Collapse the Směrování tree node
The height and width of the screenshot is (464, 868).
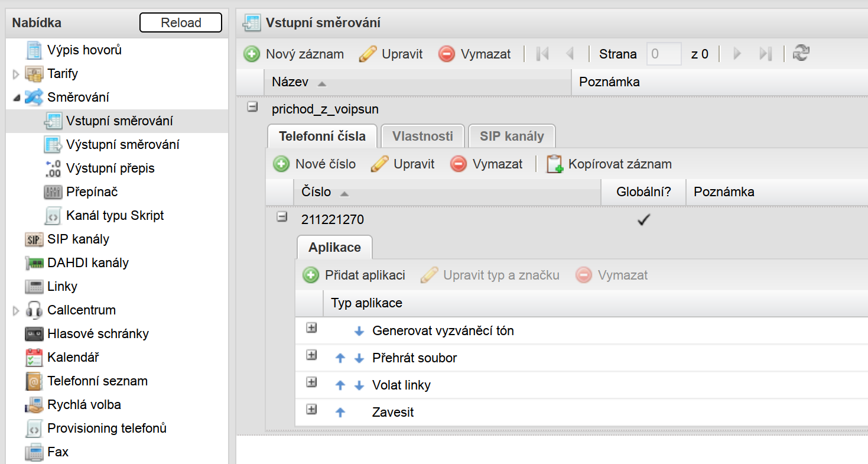pos(16,98)
